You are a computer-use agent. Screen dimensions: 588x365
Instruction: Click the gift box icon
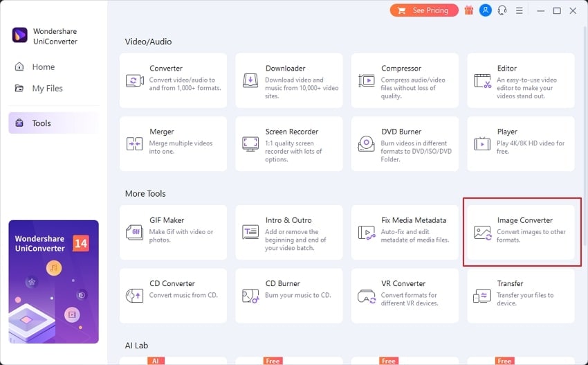coord(469,10)
